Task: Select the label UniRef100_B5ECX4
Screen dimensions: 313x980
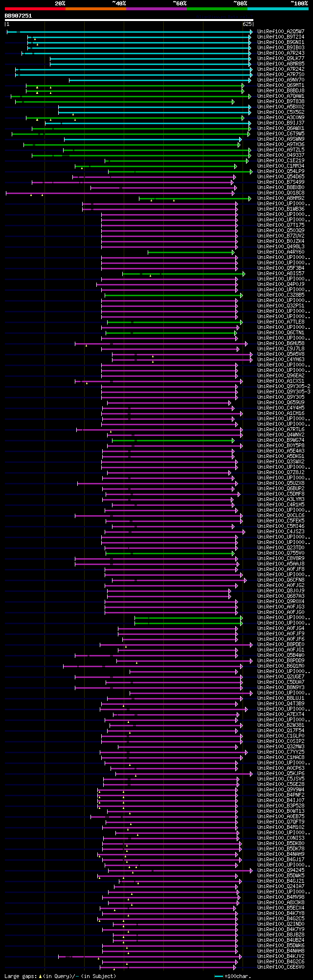Action: (x=281, y=908)
